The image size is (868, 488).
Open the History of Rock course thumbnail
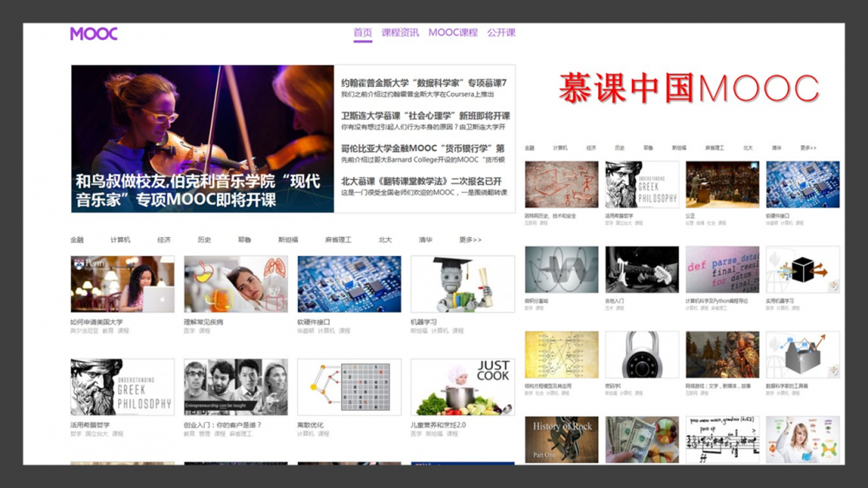coord(562,439)
